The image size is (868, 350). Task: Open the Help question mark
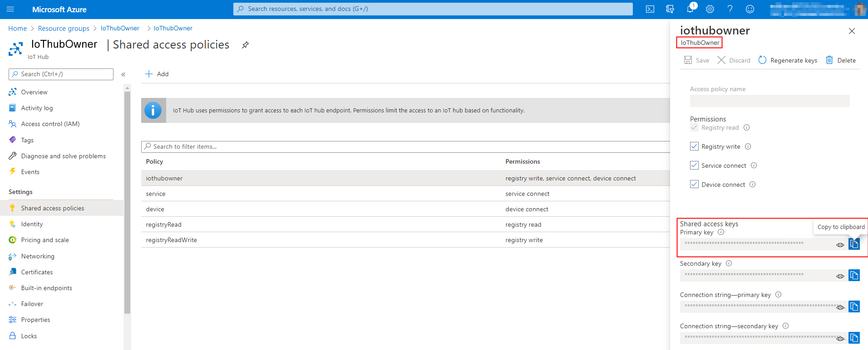730,9
